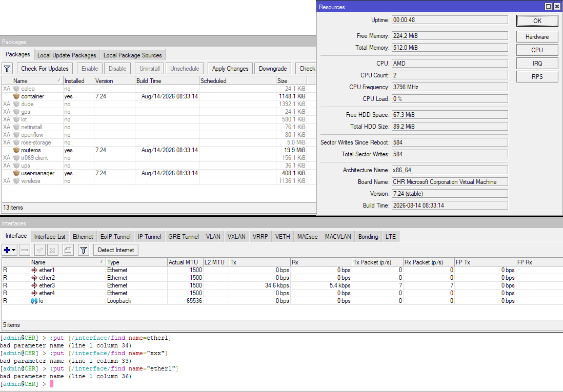The height and width of the screenshot is (392, 563).
Task: Click the terminal command prompt cursor
Action: point(51,384)
